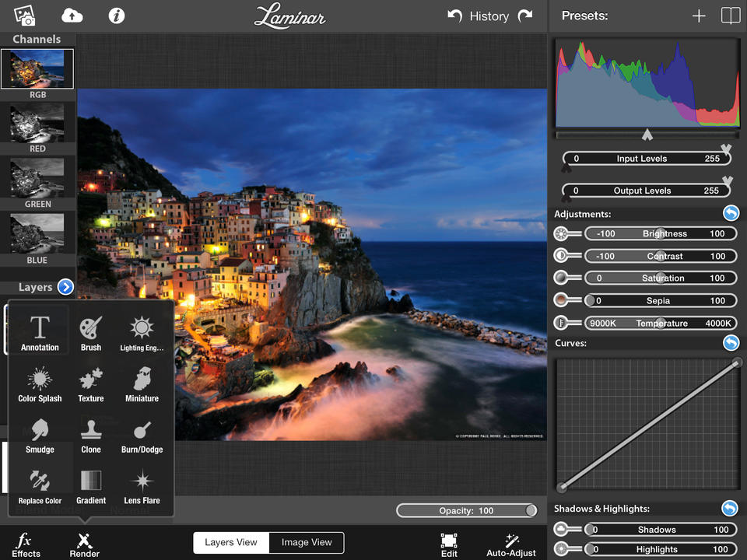Click the Shadows slider track
Viewport: 747px width, 560px height.
tap(661, 529)
